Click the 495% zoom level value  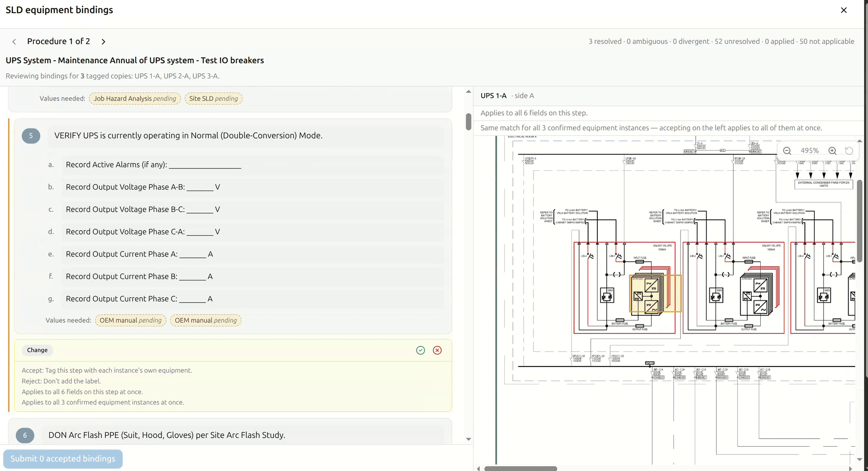(x=810, y=151)
